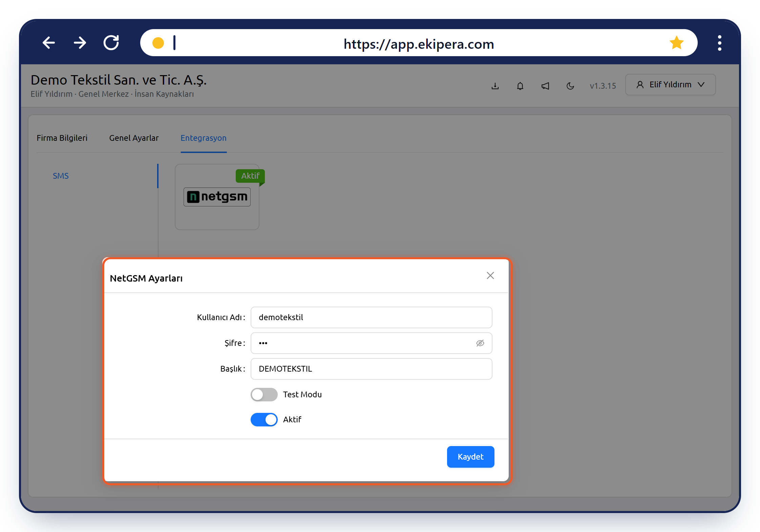
Task: Click the browser address bar URL
Action: click(x=419, y=44)
